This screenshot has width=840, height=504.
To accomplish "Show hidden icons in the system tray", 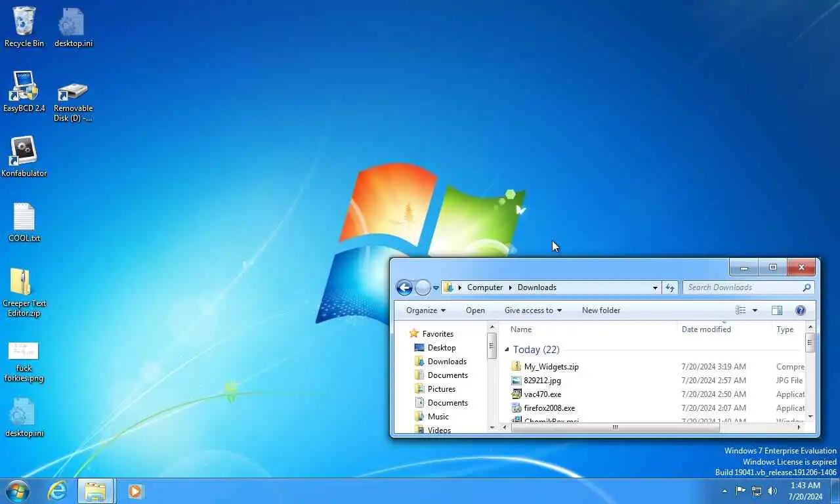I will [x=724, y=491].
